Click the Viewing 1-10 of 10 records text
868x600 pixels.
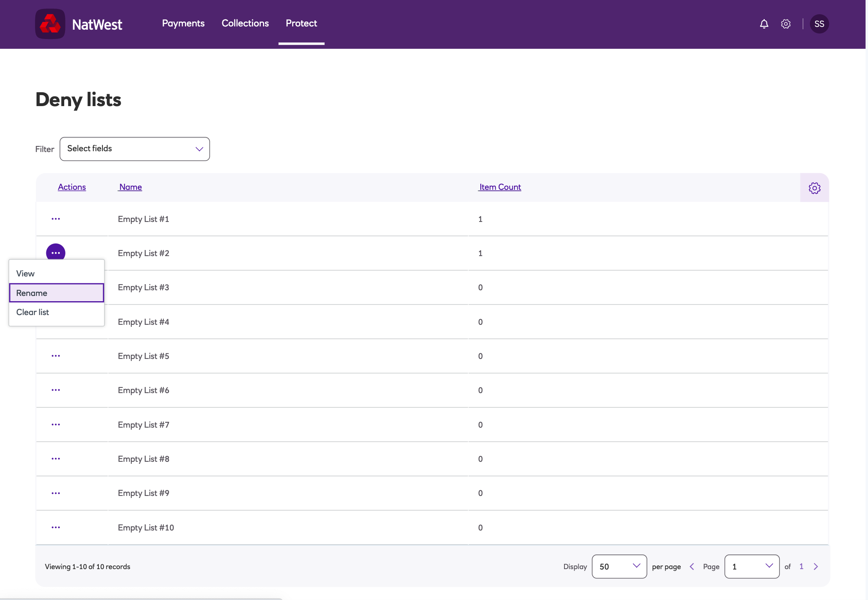click(x=87, y=567)
